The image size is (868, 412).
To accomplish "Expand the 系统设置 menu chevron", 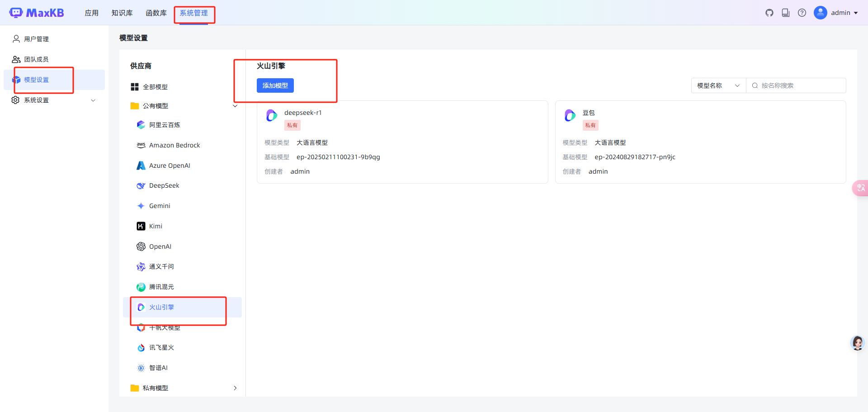I will pos(93,100).
